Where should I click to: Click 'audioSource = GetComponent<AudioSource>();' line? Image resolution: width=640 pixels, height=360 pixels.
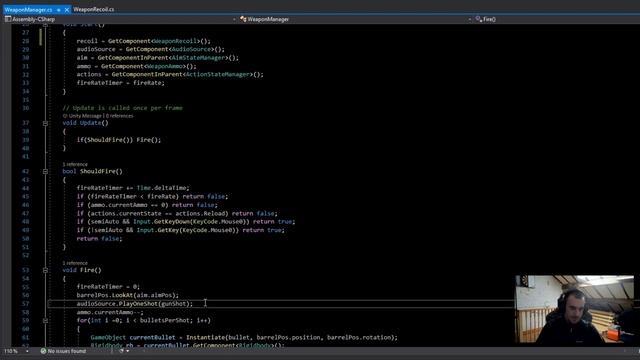pos(151,49)
